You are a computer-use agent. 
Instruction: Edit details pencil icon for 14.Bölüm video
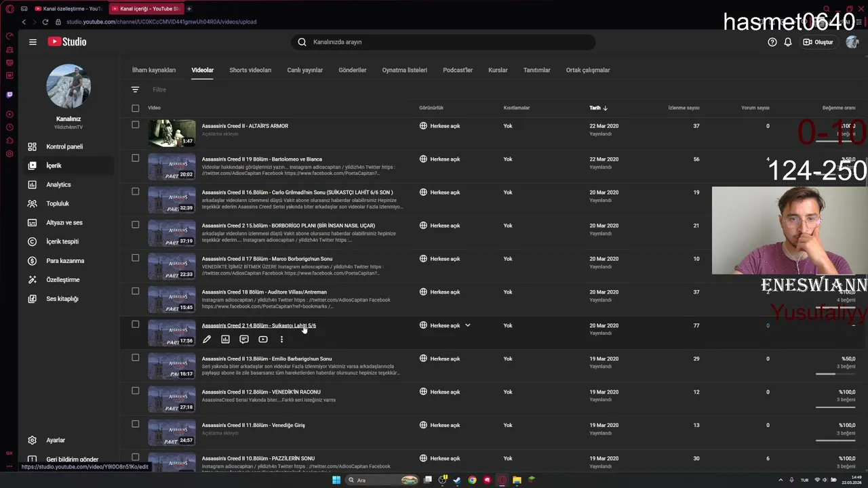pos(207,340)
